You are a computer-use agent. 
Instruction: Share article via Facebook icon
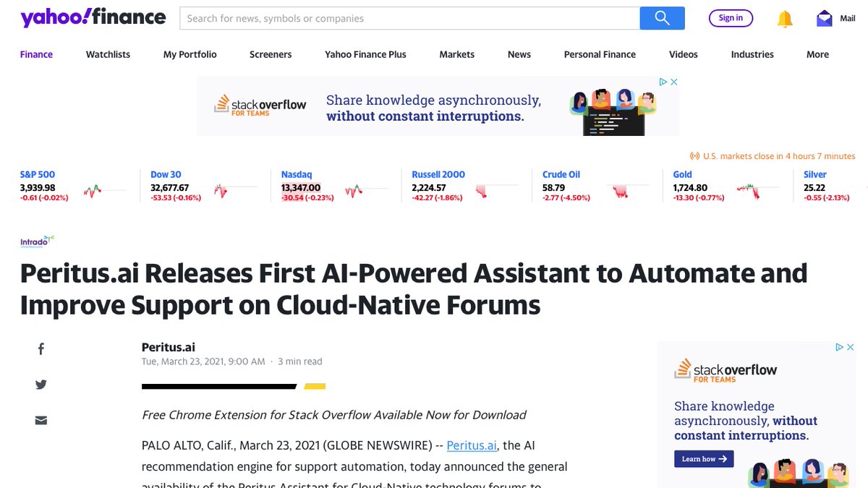point(41,349)
